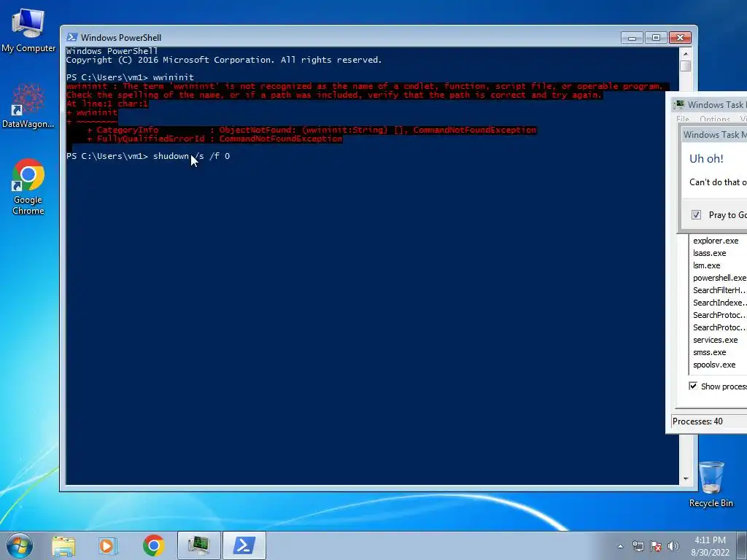Image resolution: width=747 pixels, height=560 pixels.
Task: Select smss.exe in the process list
Action: pyautogui.click(x=709, y=352)
